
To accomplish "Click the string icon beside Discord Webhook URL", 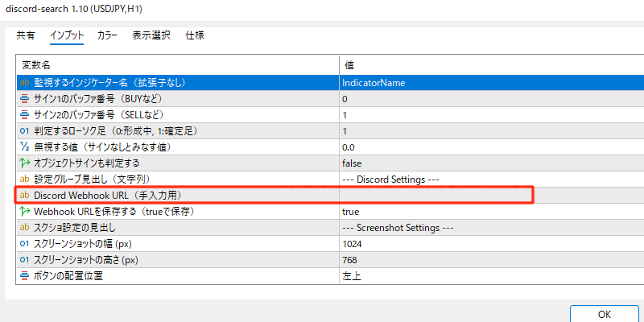I will (x=24, y=196).
